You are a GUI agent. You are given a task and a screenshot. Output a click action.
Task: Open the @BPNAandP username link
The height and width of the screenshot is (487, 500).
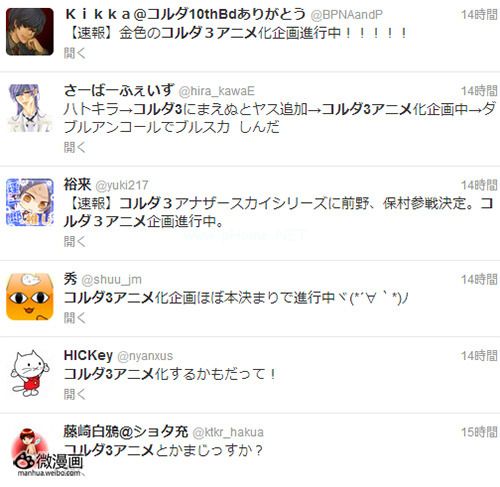pos(346,15)
